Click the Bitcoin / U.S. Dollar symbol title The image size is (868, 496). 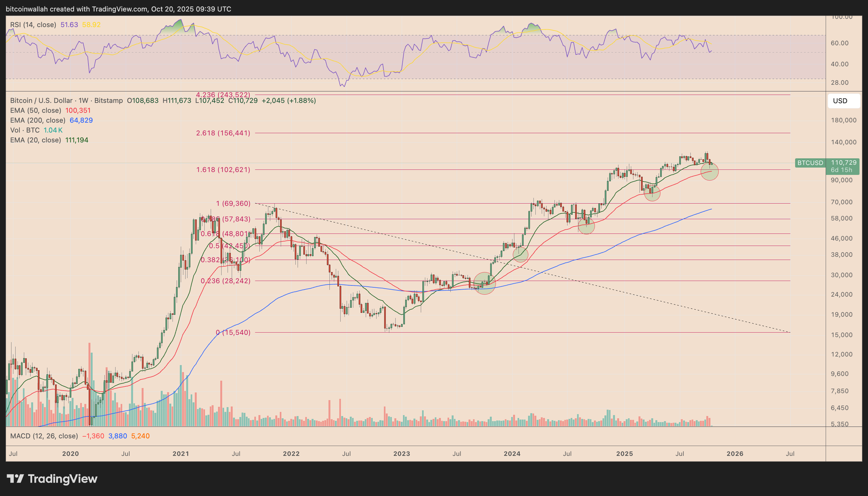pyautogui.click(x=41, y=100)
